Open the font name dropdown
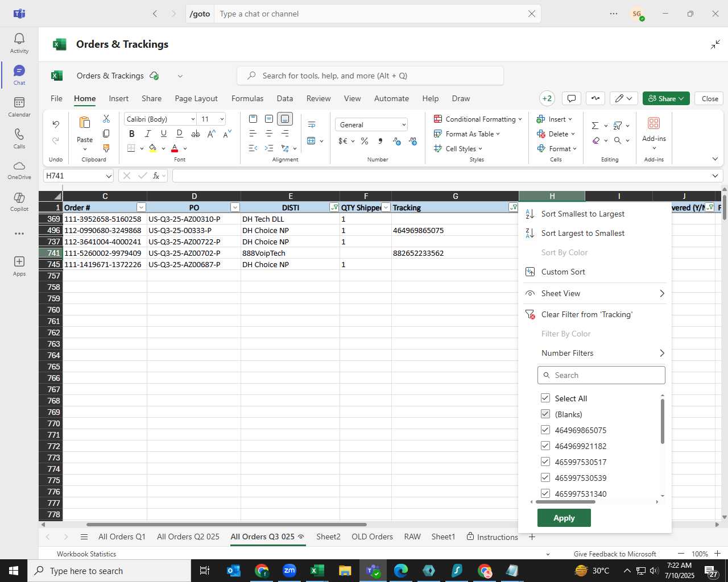Viewport: 728px width, 582px height. pyautogui.click(x=193, y=119)
